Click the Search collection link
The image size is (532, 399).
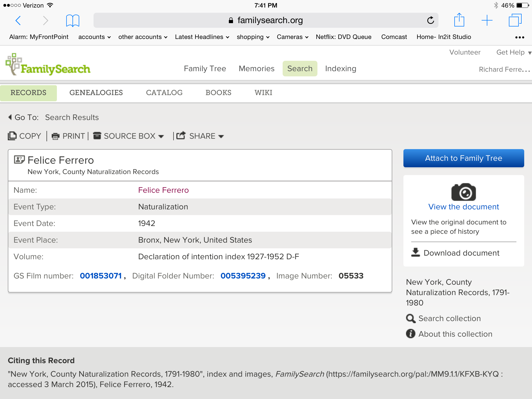tap(449, 318)
